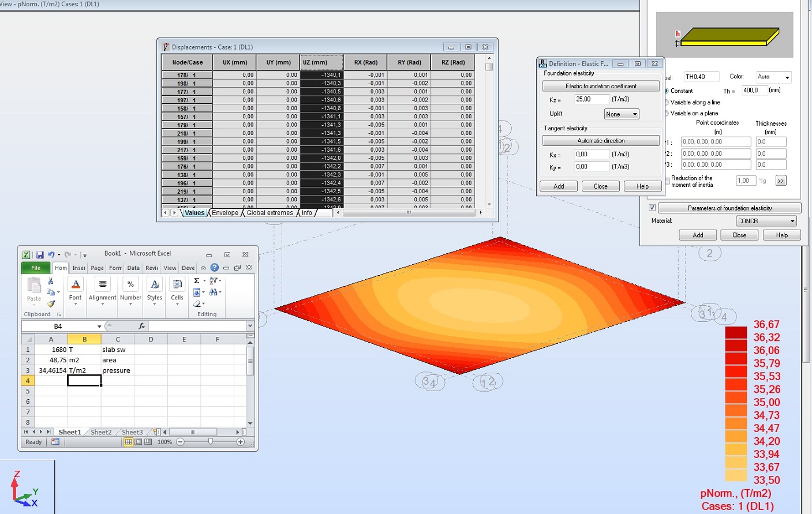The image size is (812, 514).
Task: Select Excel cell A3 showing 34,46154
Action: [51, 370]
